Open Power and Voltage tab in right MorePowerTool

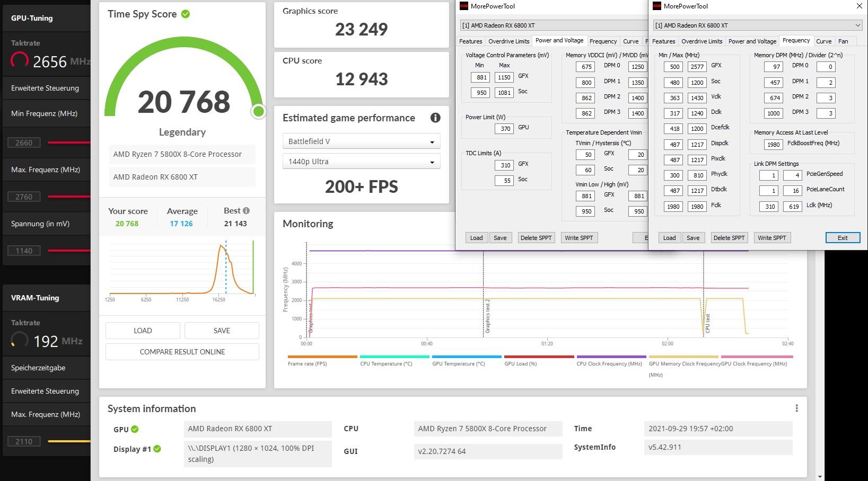click(x=752, y=41)
